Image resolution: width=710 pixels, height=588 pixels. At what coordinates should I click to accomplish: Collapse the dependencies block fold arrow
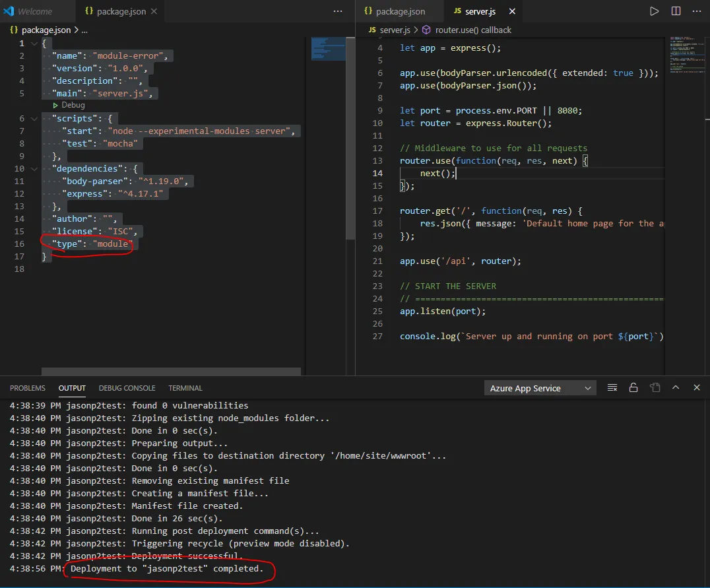(34, 169)
